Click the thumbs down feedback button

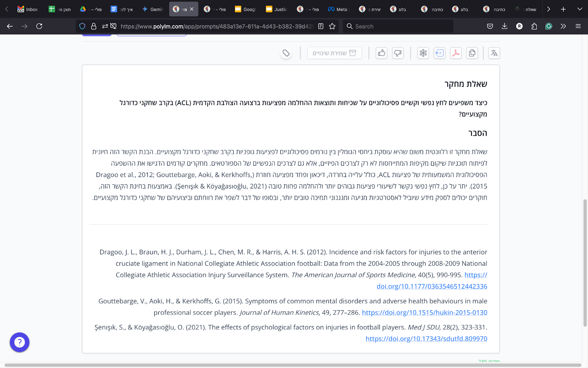click(x=398, y=53)
